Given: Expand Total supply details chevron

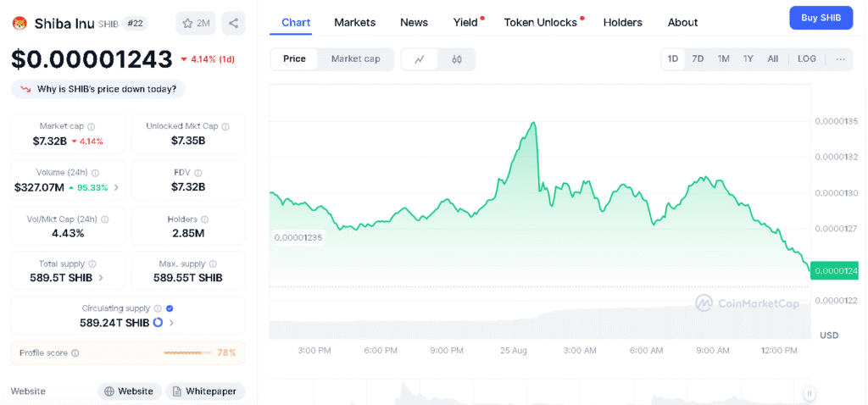Looking at the screenshot, I should tap(101, 278).
